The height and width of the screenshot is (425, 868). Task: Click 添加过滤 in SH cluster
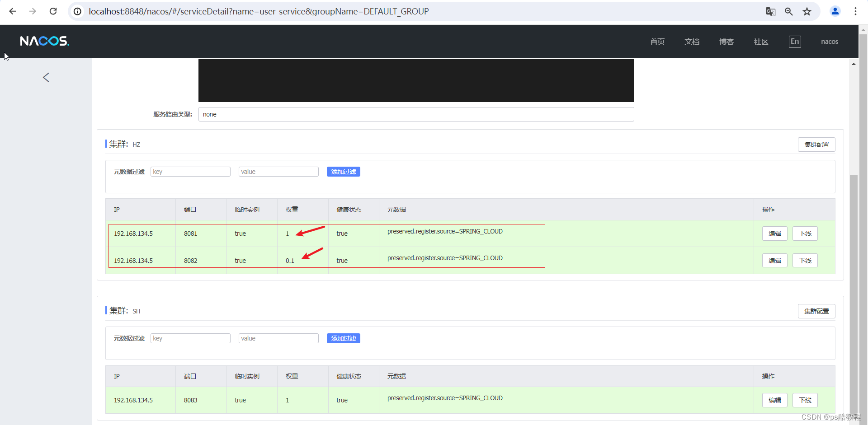(344, 338)
